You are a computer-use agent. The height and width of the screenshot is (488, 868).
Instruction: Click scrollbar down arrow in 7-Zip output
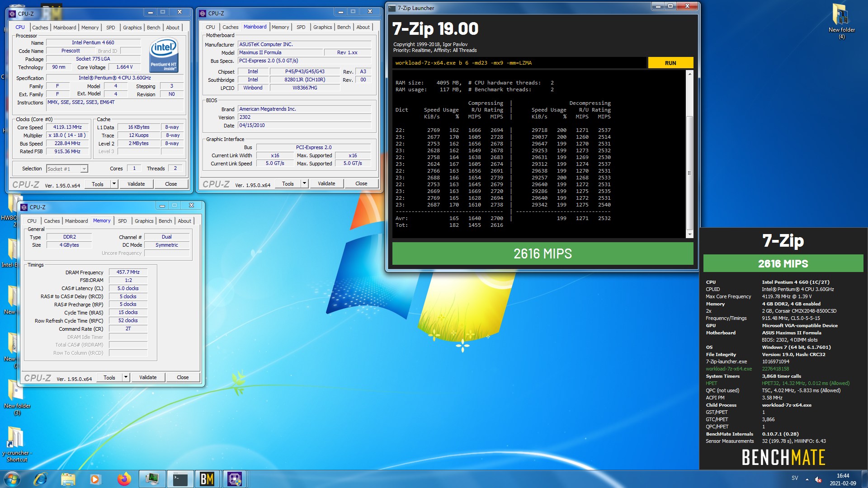[689, 235]
